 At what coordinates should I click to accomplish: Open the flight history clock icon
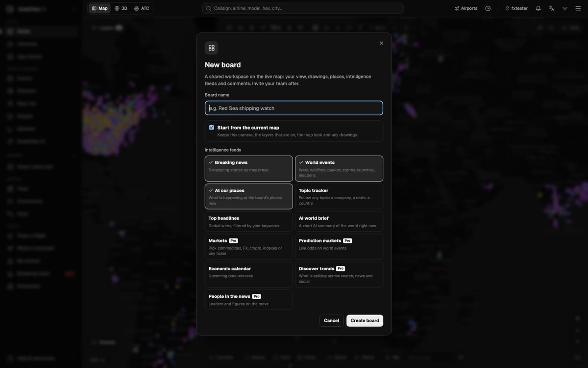(488, 8)
